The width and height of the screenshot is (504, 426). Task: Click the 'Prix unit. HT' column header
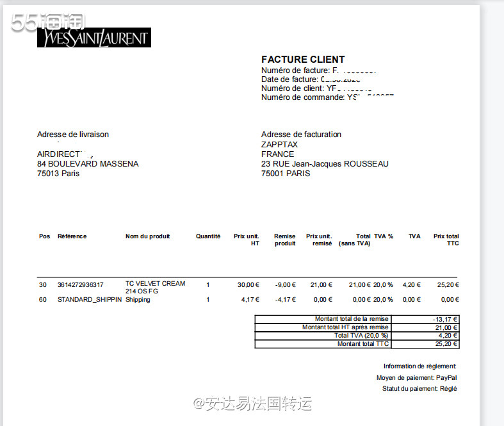246,240
